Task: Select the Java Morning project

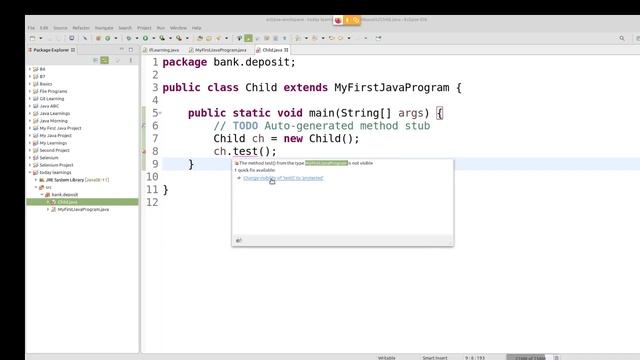Action: tap(53, 120)
